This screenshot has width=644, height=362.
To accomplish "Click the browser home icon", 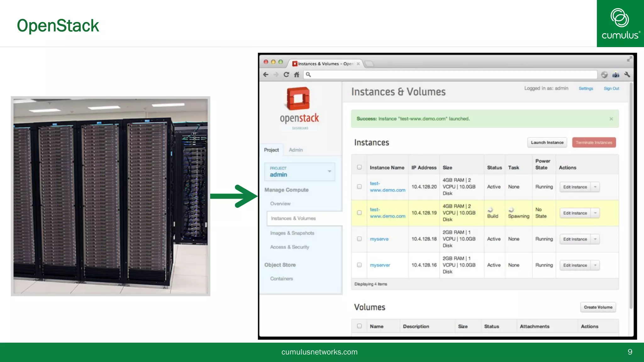I will 297,74.
